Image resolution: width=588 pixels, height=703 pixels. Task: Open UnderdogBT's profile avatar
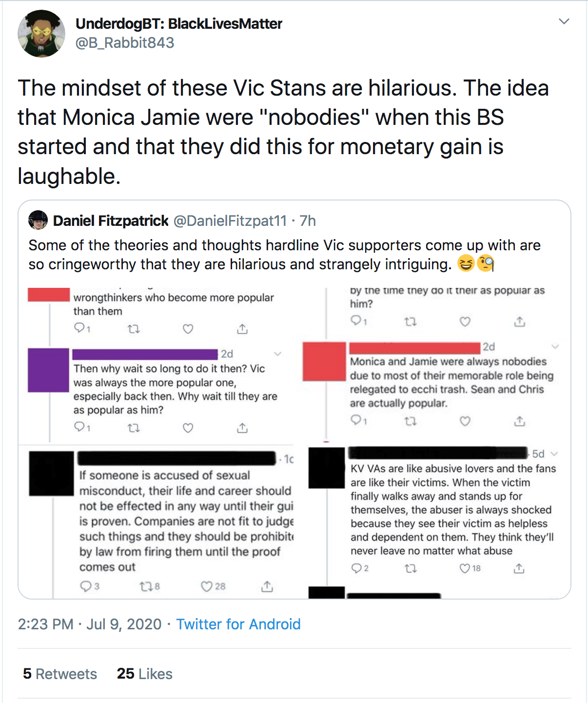click(41, 34)
